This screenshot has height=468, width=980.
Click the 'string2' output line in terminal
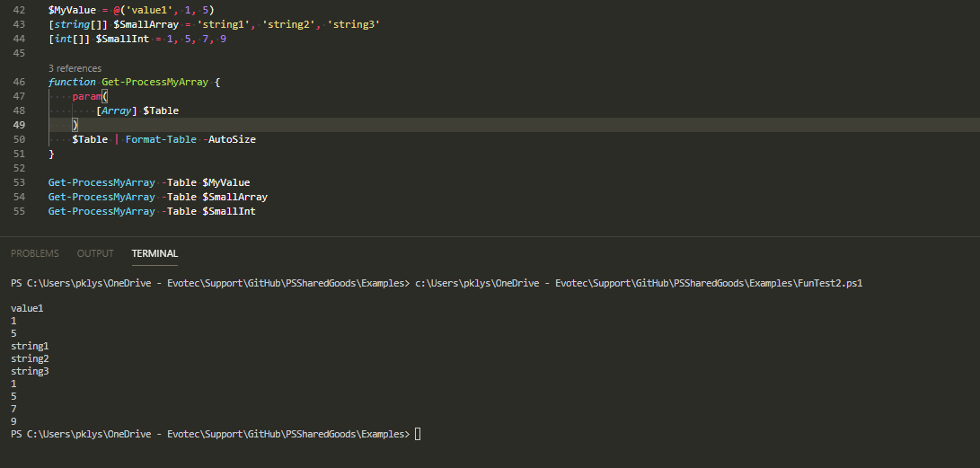30,358
